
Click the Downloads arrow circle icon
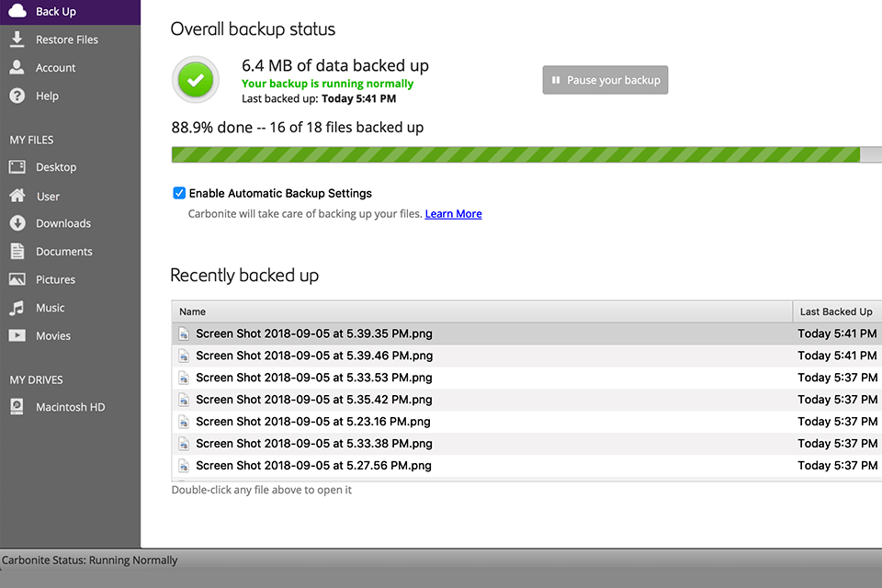click(17, 223)
